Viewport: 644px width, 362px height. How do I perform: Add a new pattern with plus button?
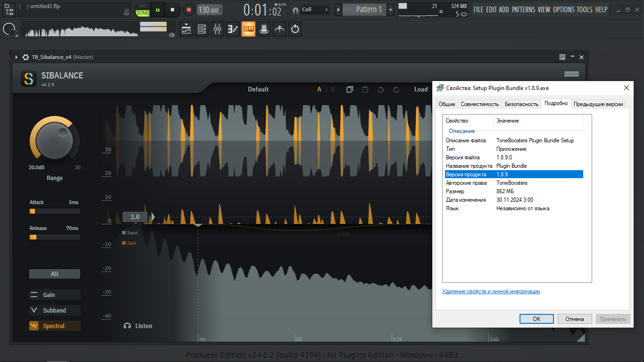390,9
